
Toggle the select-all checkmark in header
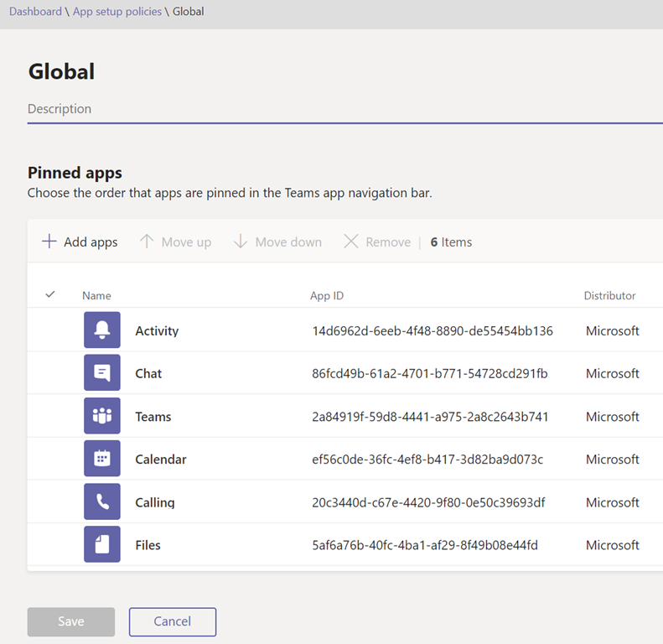coord(50,295)
